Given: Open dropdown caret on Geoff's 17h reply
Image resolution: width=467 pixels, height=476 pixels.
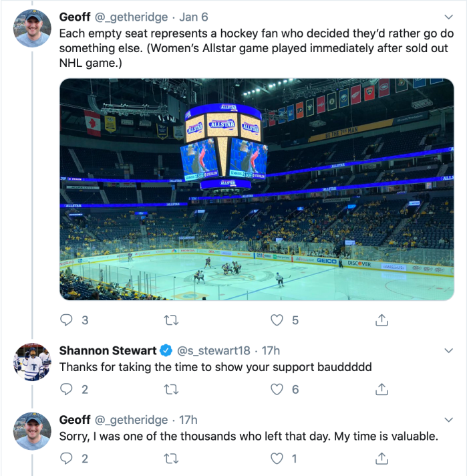Looking at the screenshot, I should [x=448, y=419].
